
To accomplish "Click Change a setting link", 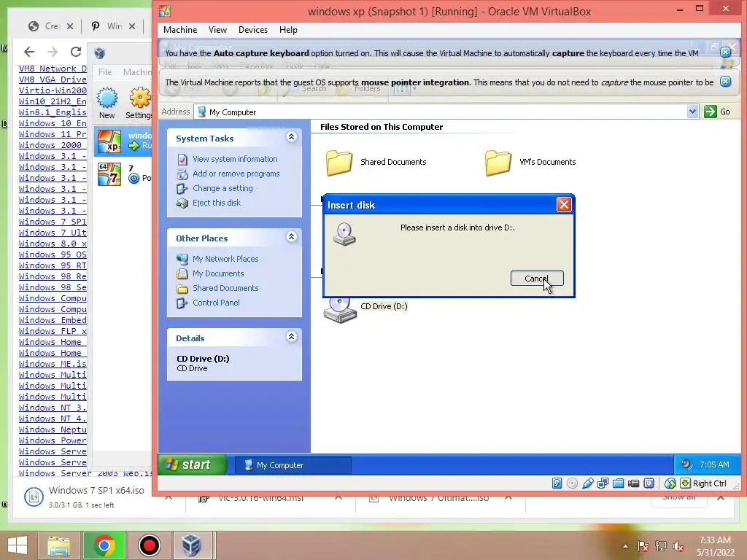I will point(223,188).
